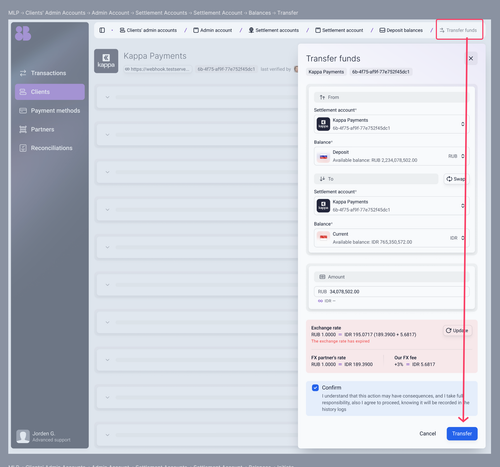Uncheck the Confirm checkbox
This screenshot has width=500, height=467.
315,387
